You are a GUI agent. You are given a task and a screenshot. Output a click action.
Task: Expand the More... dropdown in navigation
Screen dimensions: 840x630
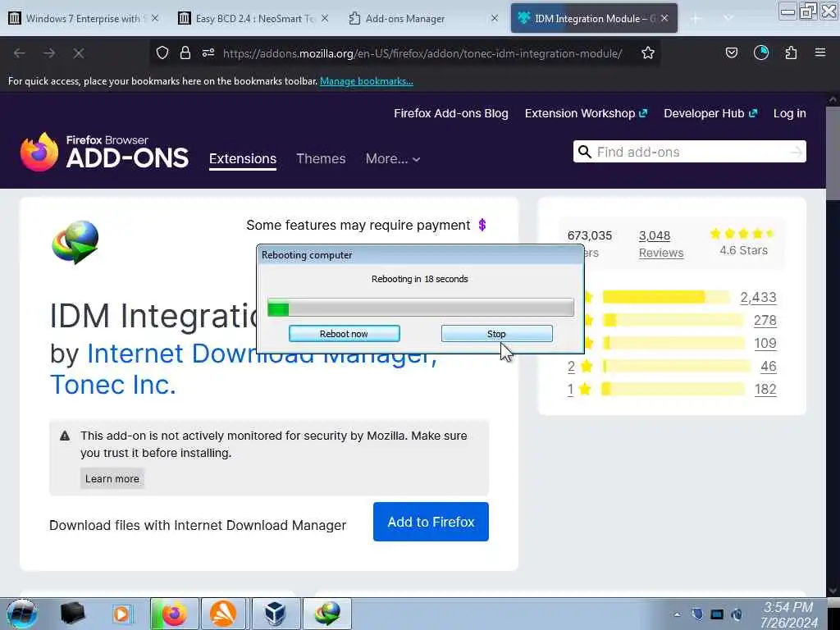pos(393,158)
